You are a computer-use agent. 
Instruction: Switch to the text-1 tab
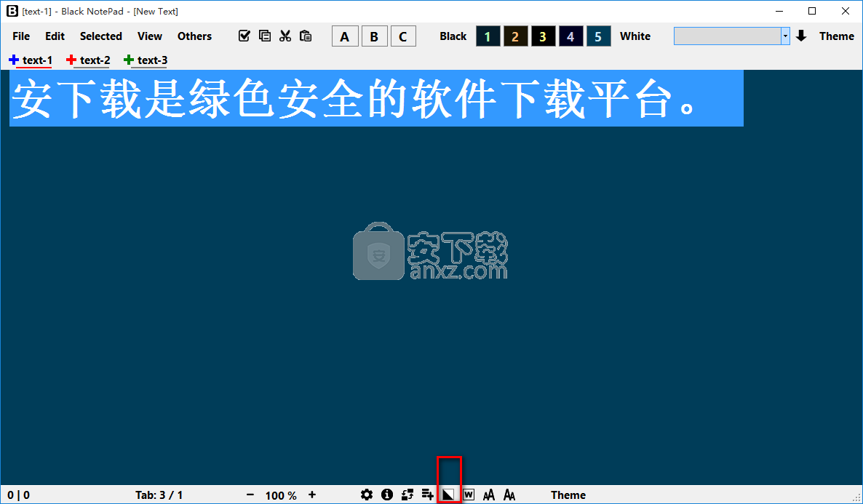click(x=37, y=60)
